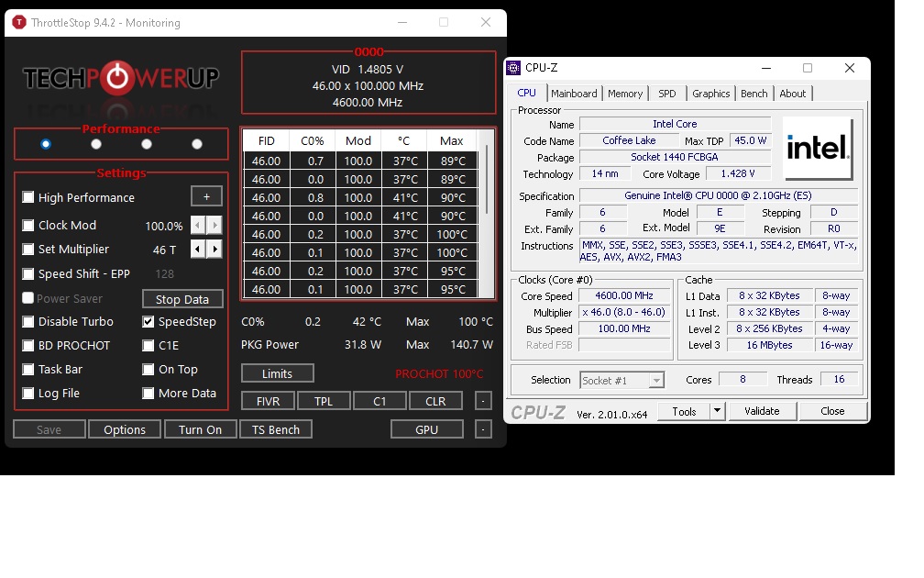924x578 pixels.
Task: Enable the C1E checkbox
Action: (148, 345)
